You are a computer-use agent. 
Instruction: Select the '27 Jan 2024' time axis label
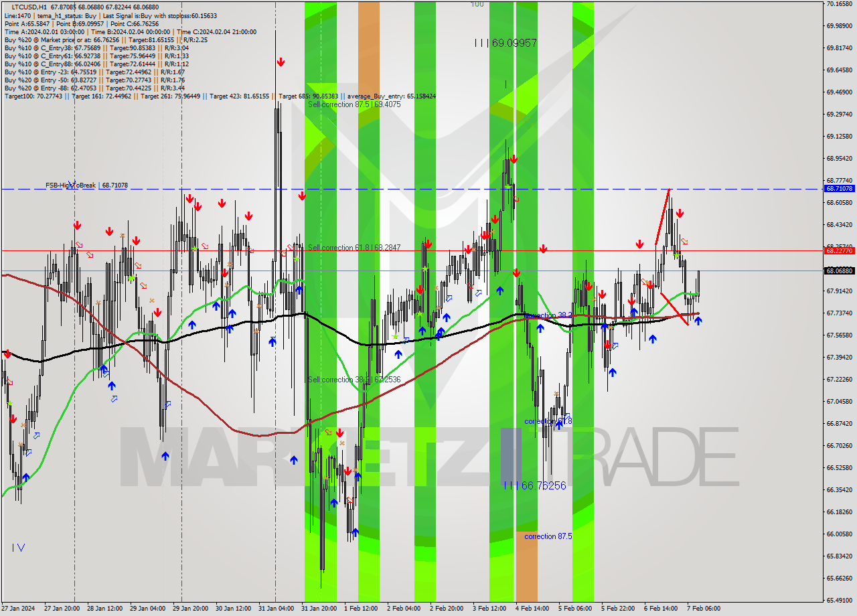[19, 609]
